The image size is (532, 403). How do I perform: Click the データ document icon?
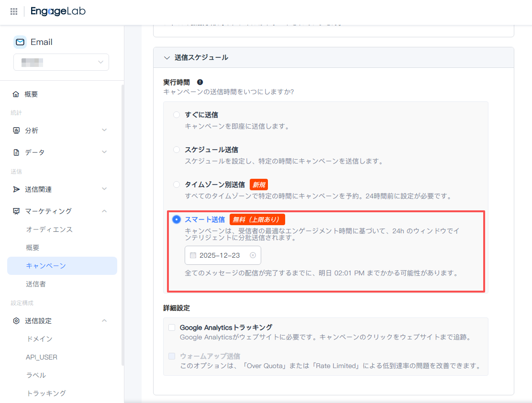point(16,152)
